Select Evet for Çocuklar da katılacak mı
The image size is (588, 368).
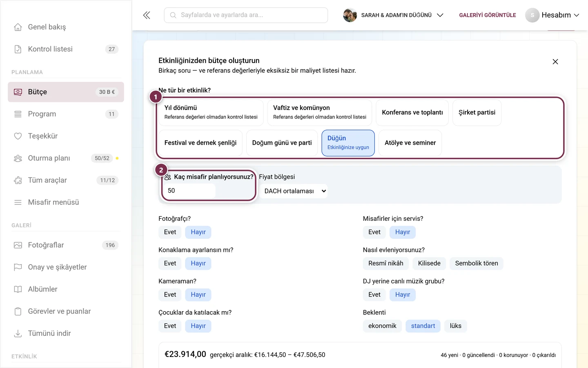pyautogui.click(x=170, y=326)
